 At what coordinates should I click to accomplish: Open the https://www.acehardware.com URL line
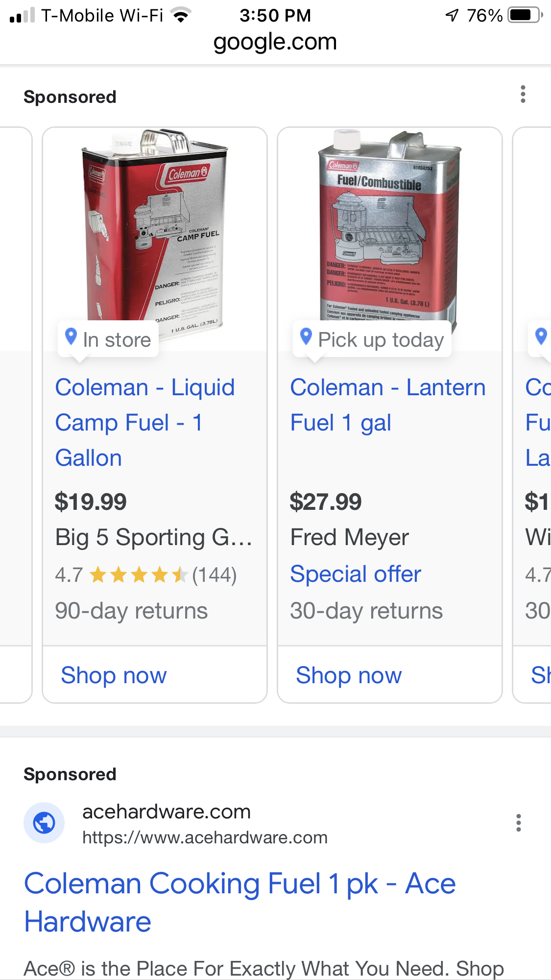(x=205, y=837)
